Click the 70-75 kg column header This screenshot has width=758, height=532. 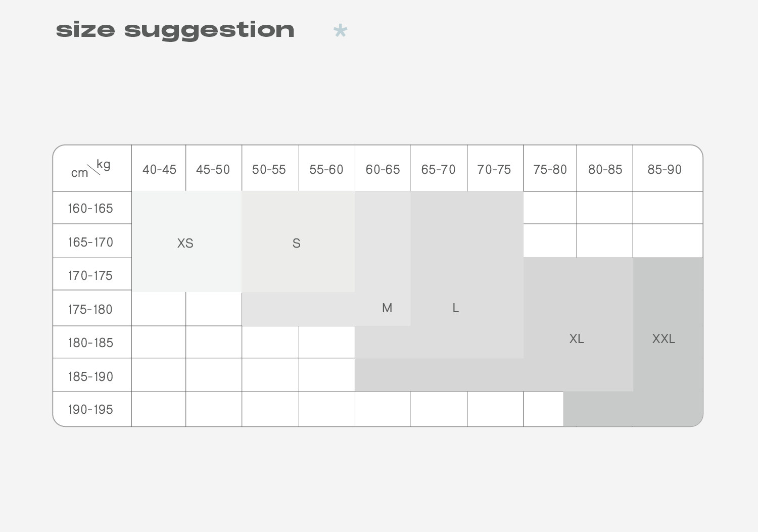(x=494, y=169)
